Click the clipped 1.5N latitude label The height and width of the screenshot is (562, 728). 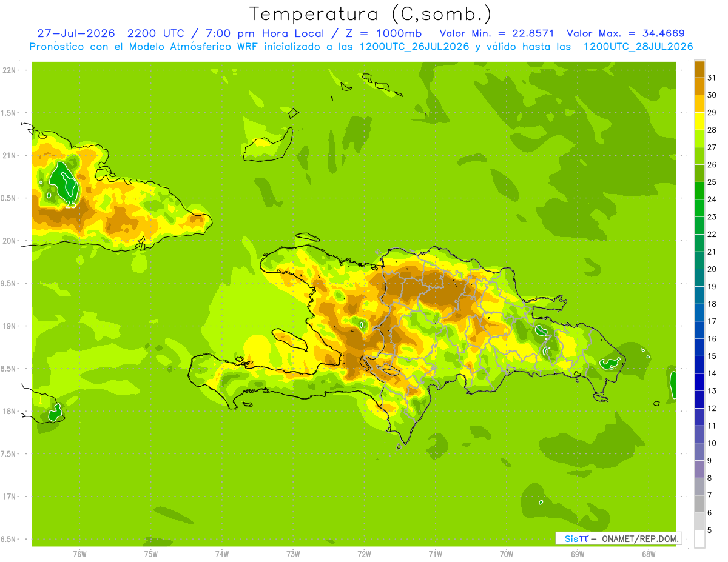point(8,113)
